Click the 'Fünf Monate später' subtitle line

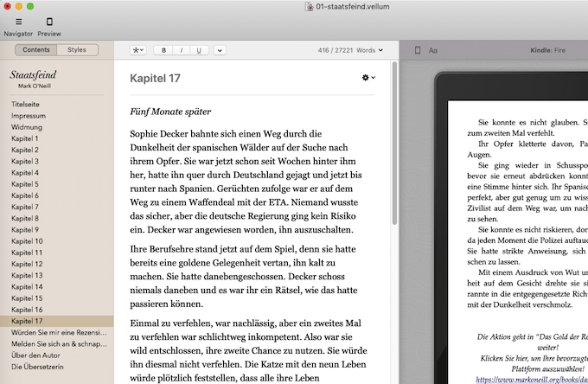coord(170,112)
